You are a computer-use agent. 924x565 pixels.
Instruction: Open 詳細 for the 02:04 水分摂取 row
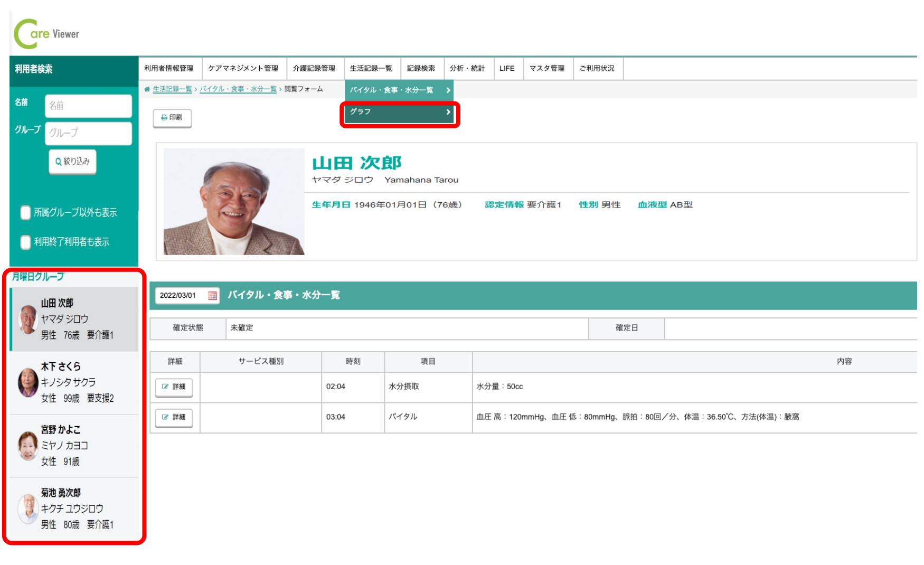[174, 387]
